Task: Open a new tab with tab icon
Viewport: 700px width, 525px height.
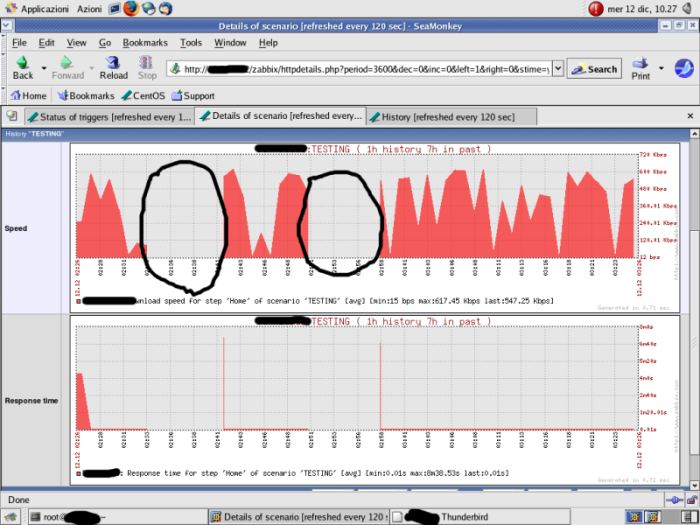Action: [x=12, y=116]
